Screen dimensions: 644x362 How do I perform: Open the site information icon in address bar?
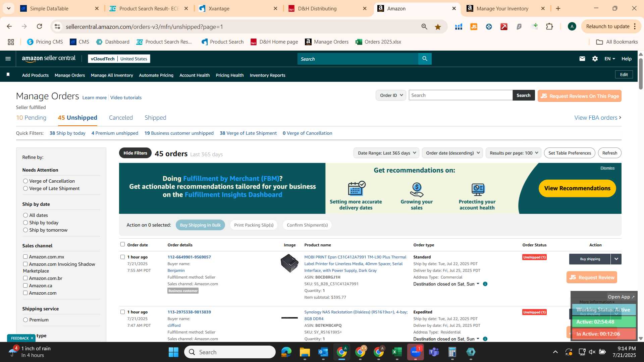(57, 26)
